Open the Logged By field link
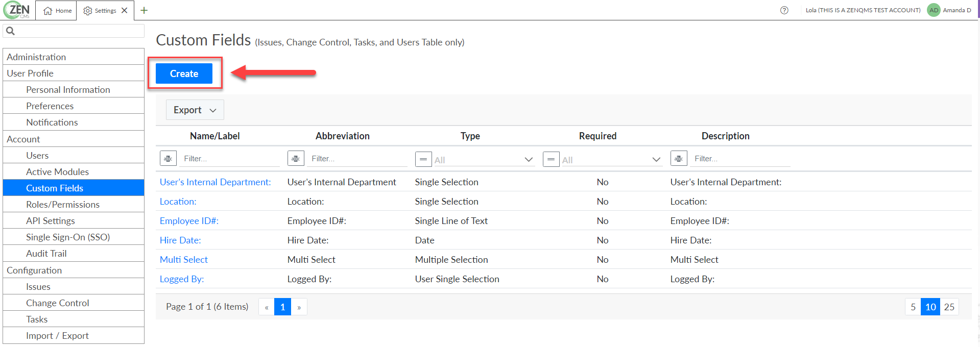The width and height of the screenshot is (980, 347). coord(182,279)
